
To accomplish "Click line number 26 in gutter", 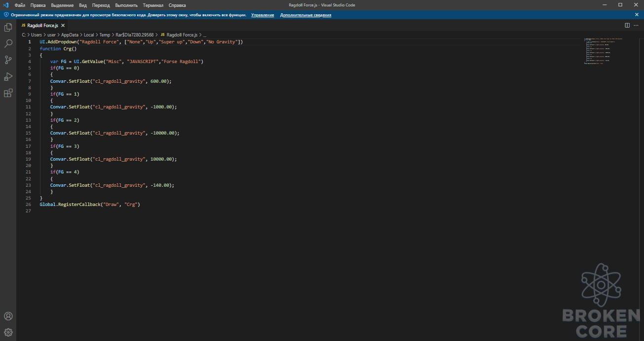I will 28,205.
